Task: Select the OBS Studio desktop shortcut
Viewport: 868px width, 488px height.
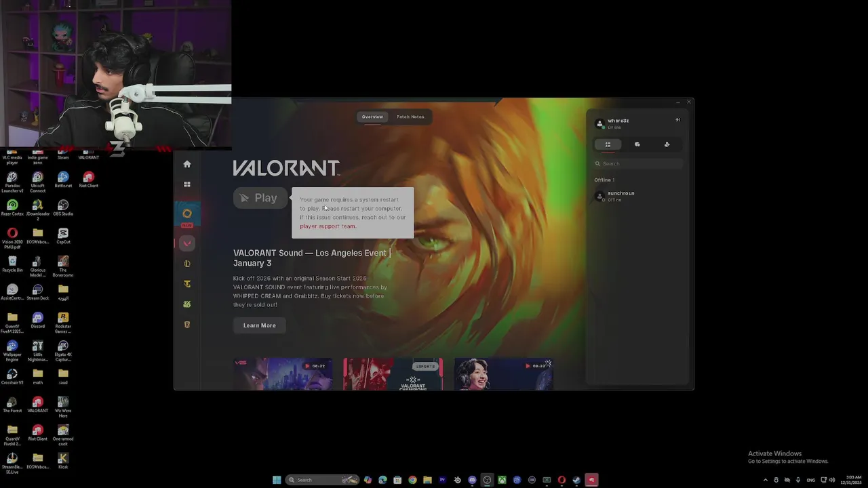Action: click(63, 207)
